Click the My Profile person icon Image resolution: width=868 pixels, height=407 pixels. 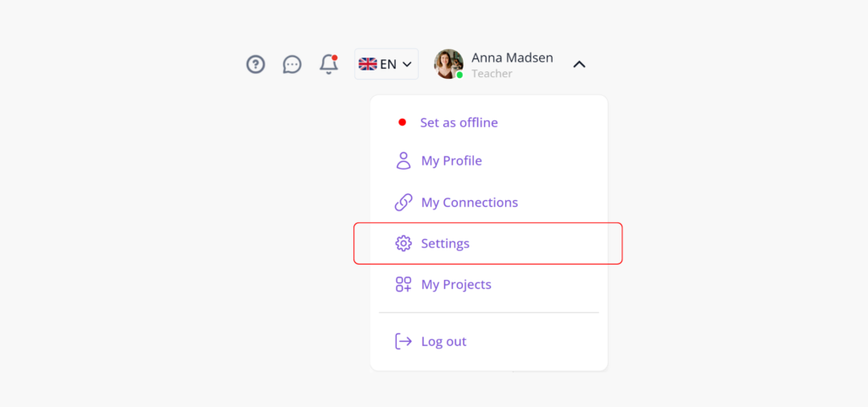pos(403,161)
